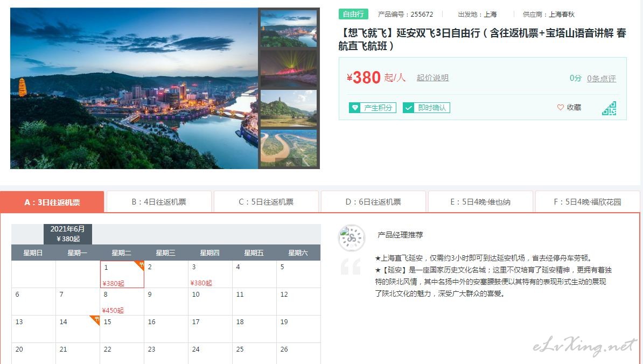643x364 pixels.
Task: Select the fourth thumbnail of river bend
Action: pos(288,148)
